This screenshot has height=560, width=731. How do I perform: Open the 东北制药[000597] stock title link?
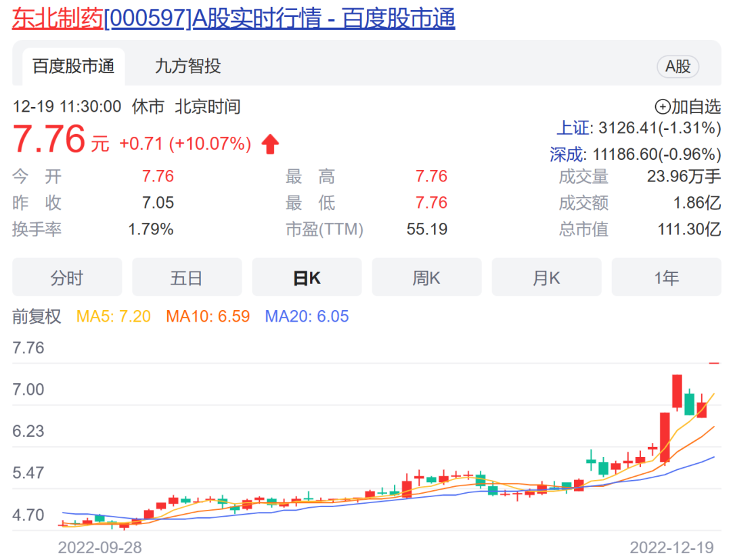point(234,19)
